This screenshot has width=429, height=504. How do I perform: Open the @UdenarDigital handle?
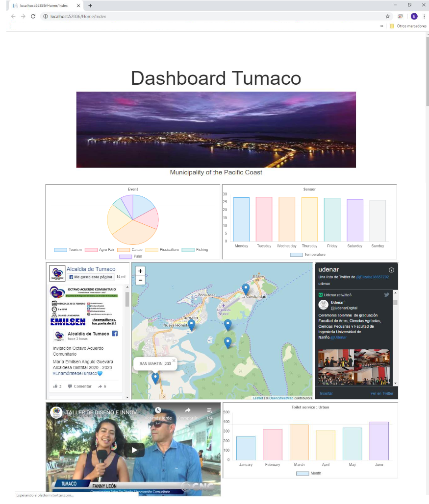click(344, 308)
